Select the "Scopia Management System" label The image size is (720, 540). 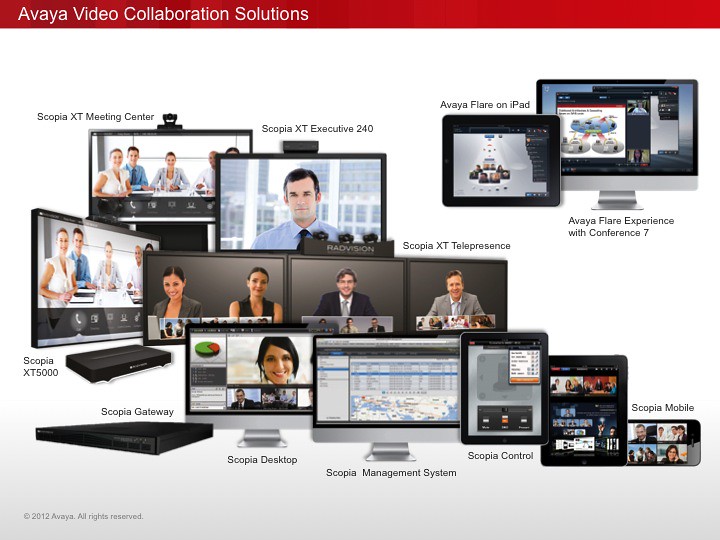(391, 472)
